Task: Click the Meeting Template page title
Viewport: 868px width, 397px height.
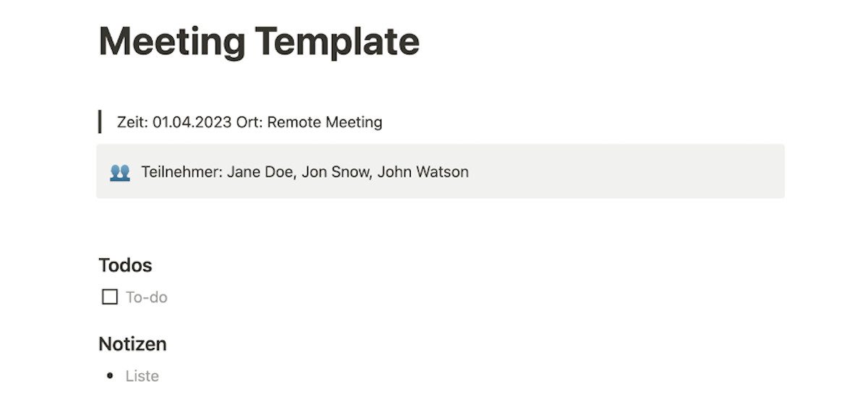Action: (259, 40)
